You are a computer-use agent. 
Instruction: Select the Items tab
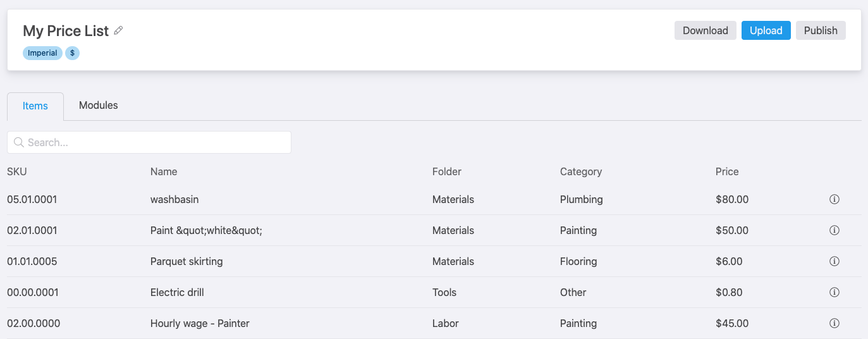click(x=35, y=106)
